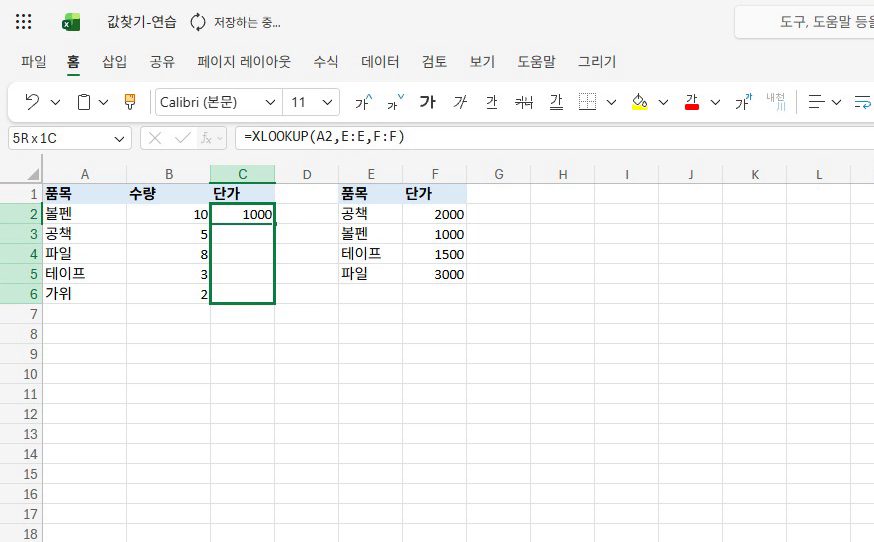Switch to the 수식 tab
Viewport: 874px width, 542px height.
click(326, 61)
